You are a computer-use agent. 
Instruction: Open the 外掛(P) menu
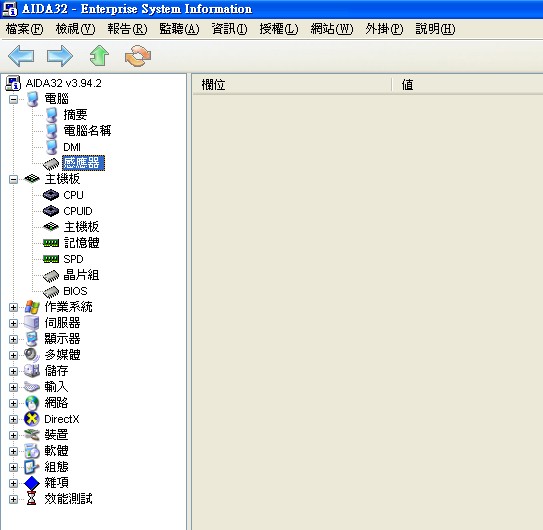(384, 29)
